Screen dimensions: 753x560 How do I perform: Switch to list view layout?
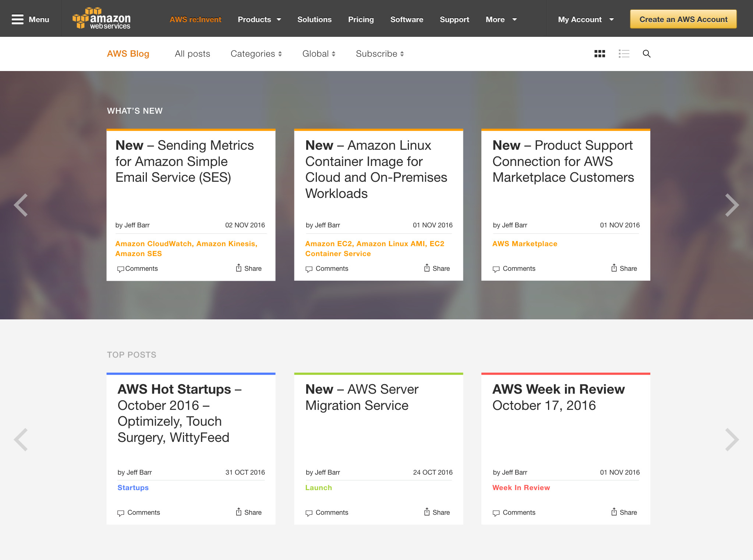624,54
